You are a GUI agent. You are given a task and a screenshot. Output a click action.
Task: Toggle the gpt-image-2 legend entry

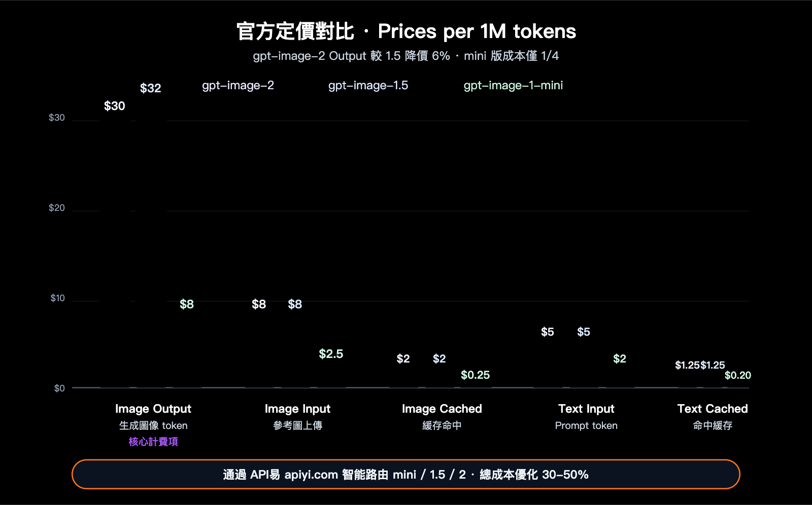[238, 85]
